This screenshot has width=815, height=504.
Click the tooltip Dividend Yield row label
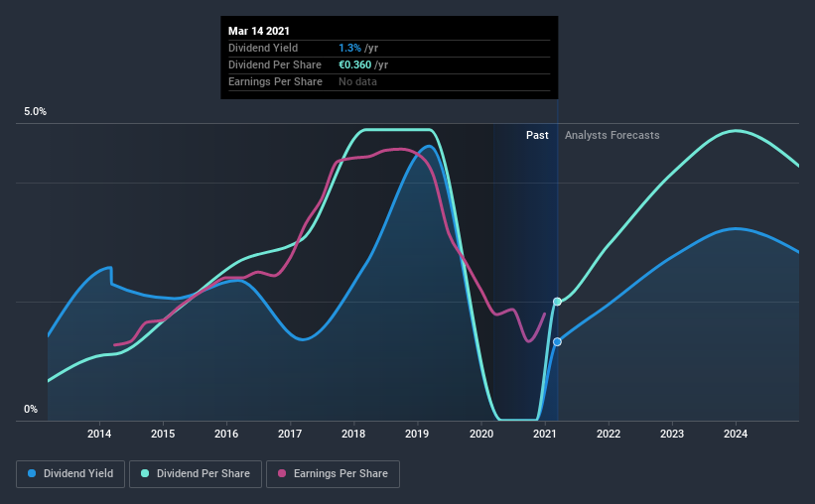(263, 48)
